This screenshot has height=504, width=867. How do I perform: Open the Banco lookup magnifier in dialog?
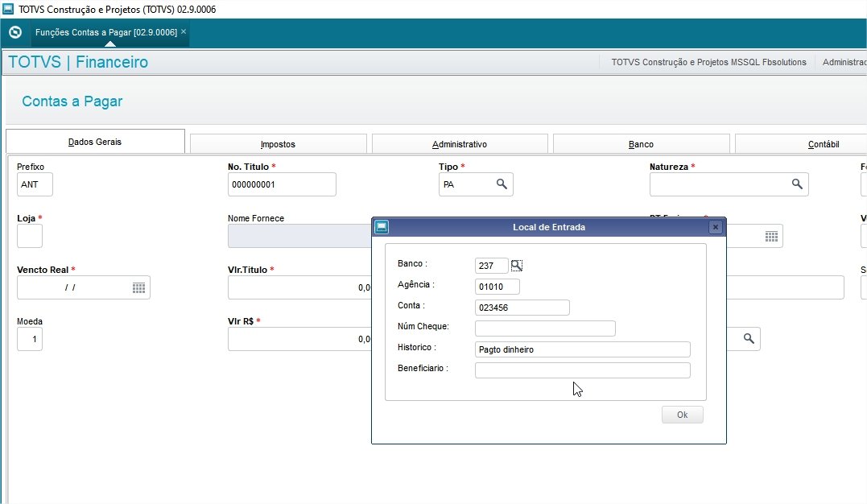coord(517,266)
